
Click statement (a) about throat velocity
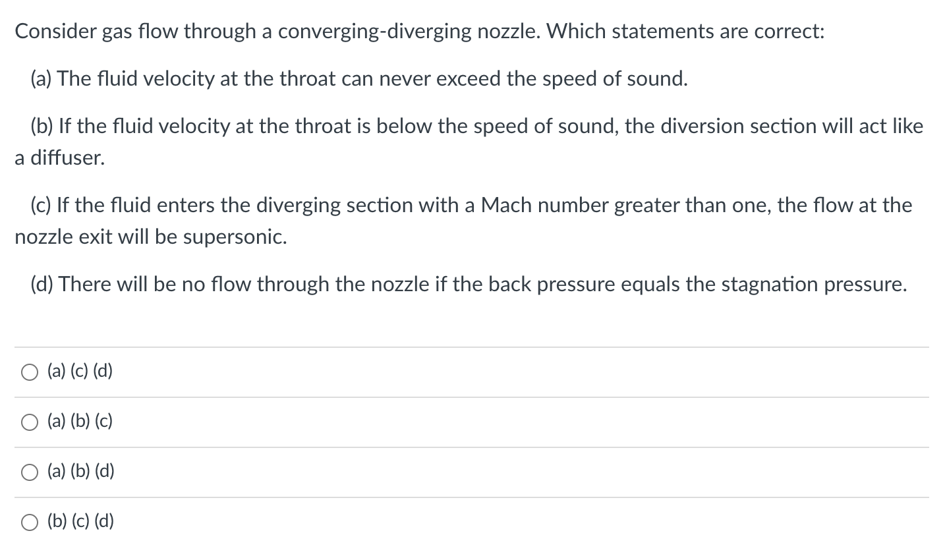pos(359,79)
